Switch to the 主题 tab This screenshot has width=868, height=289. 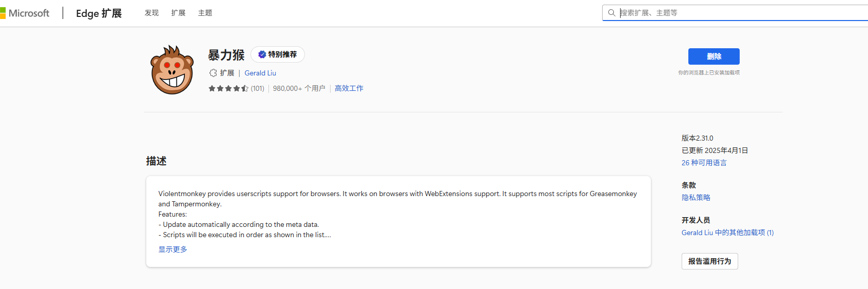[x=205, y=13]
